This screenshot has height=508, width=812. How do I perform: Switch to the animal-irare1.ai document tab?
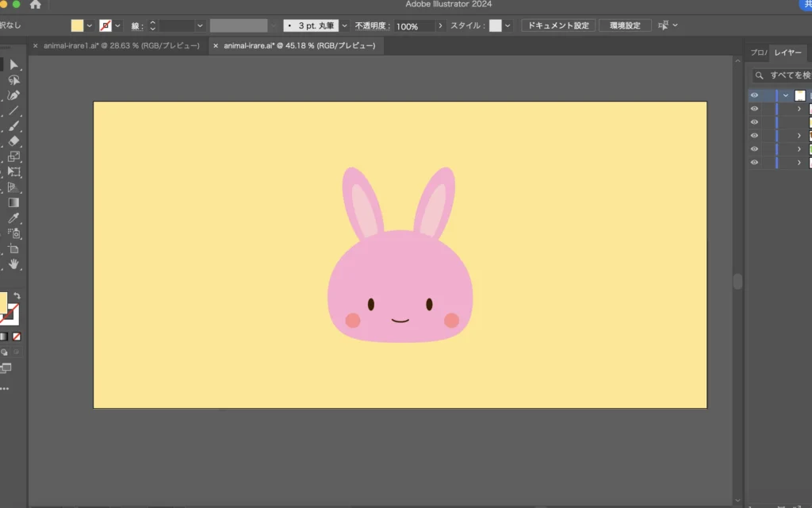121,46
